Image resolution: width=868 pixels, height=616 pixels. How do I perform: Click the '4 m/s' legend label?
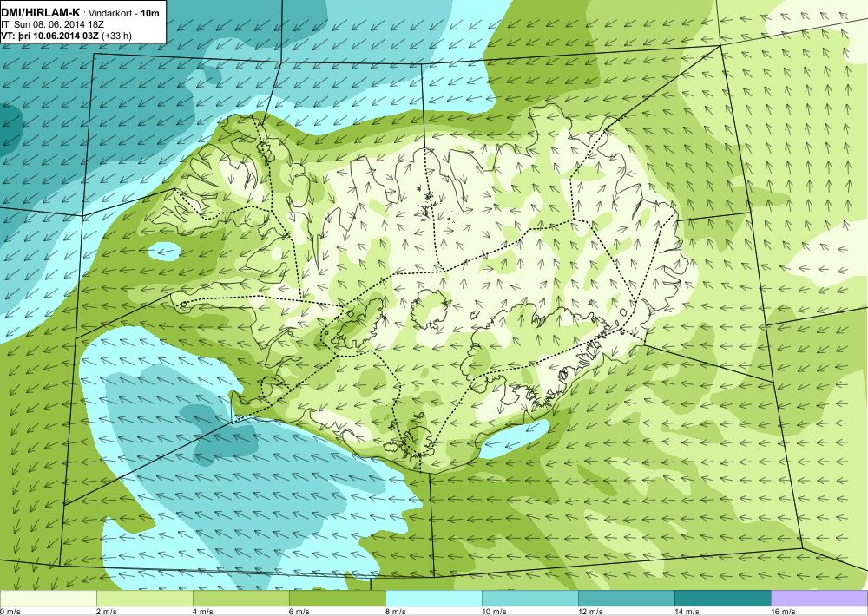click(202, 611)
